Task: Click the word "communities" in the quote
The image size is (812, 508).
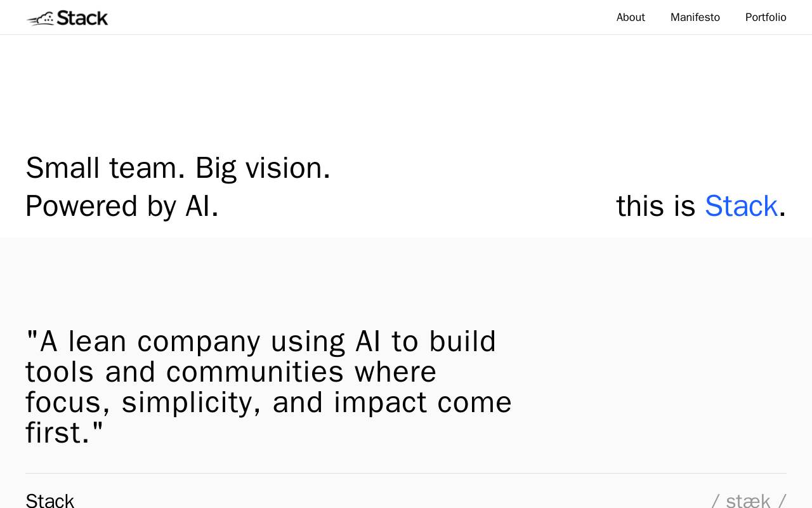Action: click(255, 371)
